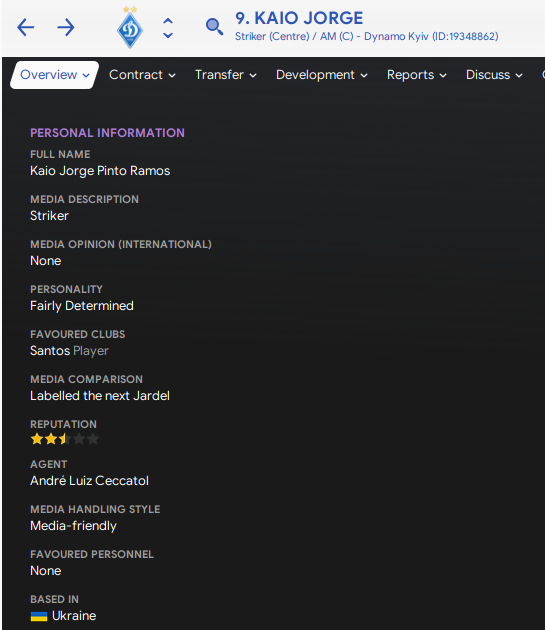Open the Discuss menu

pos(494,75)
